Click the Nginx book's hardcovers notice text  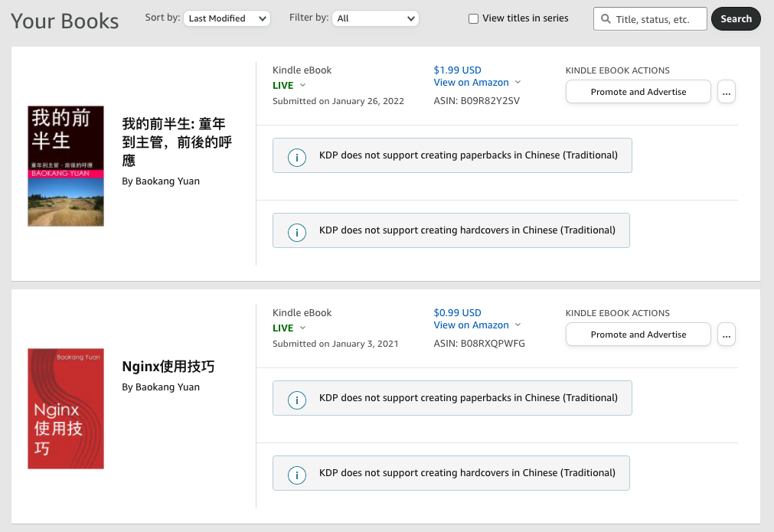pos(467,473)
